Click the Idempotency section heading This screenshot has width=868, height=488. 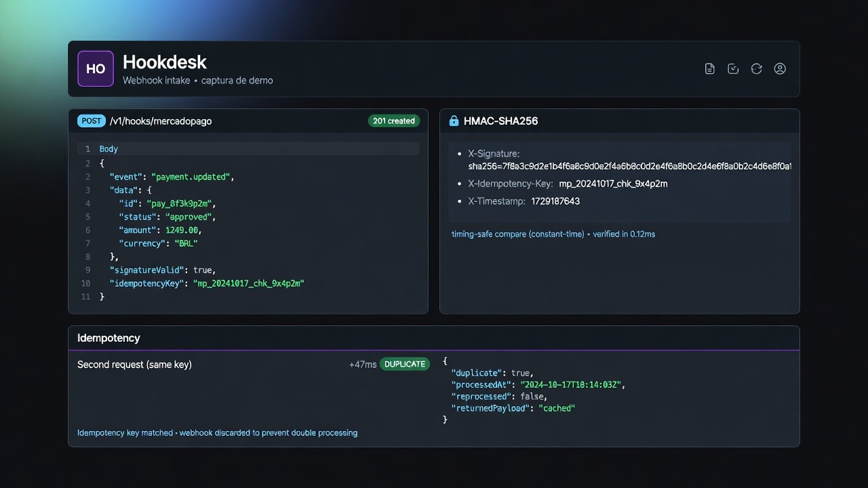pos(108,338)
